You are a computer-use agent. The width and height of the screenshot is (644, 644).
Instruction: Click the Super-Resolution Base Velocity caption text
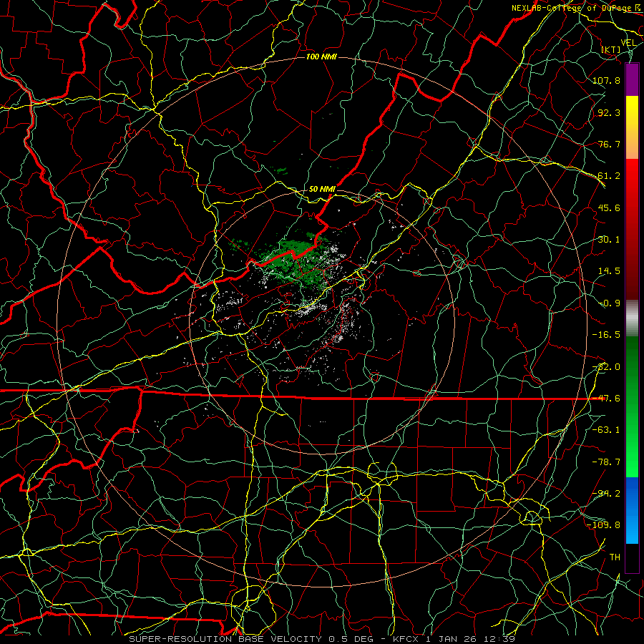pyautogui.click(x=322, y=639)
